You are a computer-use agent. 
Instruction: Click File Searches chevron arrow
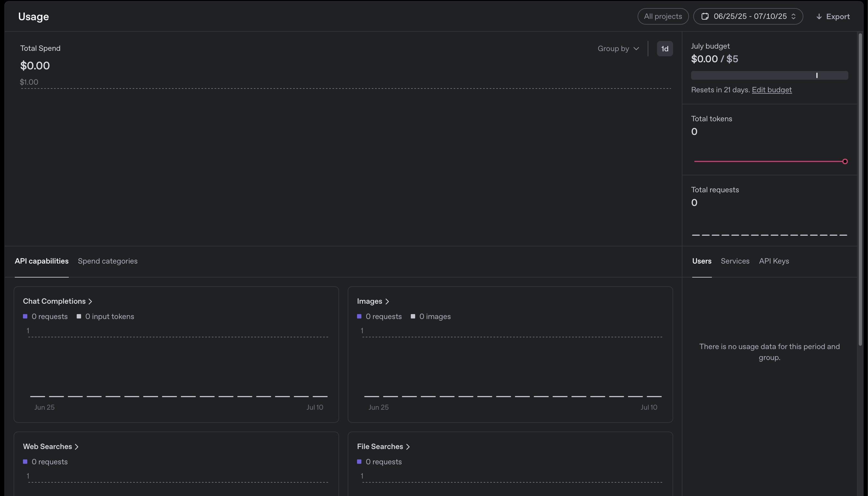pos(408,447)
